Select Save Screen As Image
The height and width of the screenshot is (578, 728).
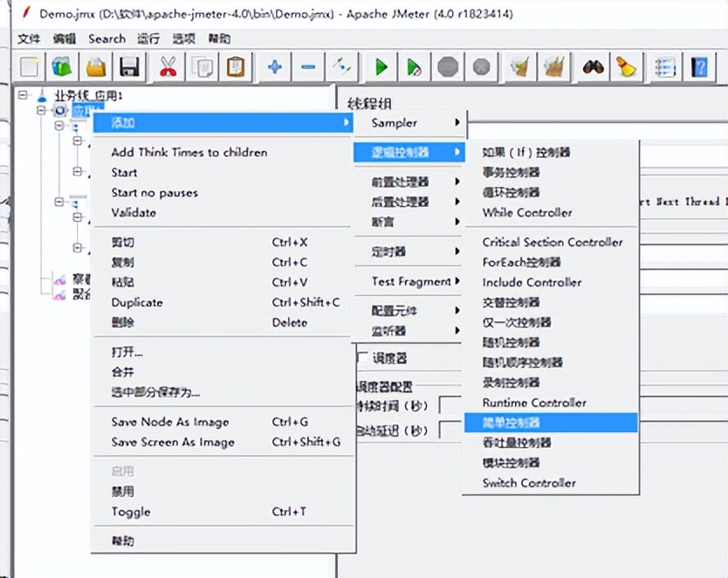[223, 442]
